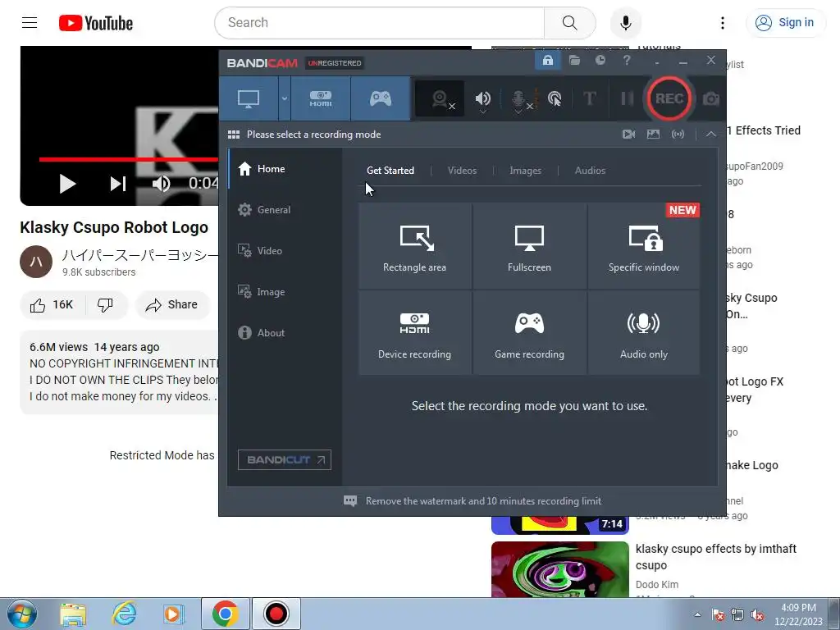Choose Device recording mode tile
Screen dimensions: 840x630
point(414,333)
